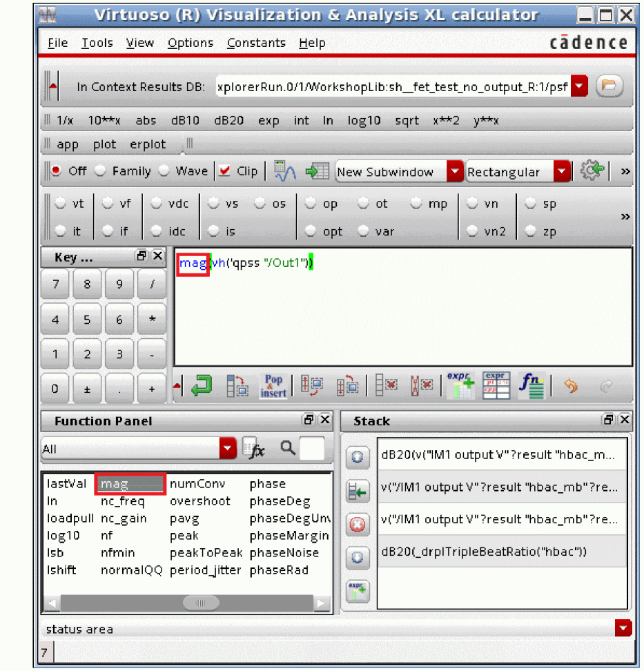Click the Function Panel scrollbar right arrow
Screen dimensions: 644x671
[x=321, y=603]
